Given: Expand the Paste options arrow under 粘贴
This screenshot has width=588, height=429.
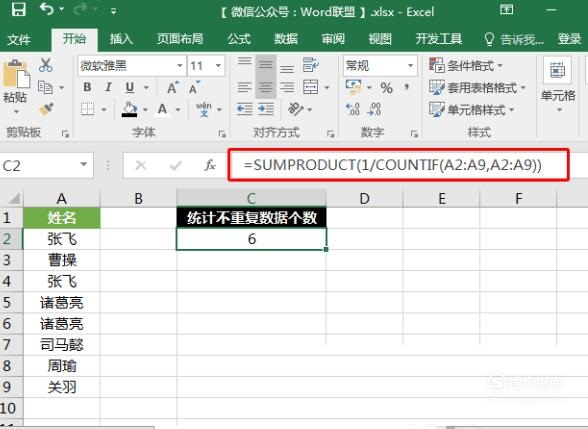Looking at the screenshot, I should tap(16, 112).
